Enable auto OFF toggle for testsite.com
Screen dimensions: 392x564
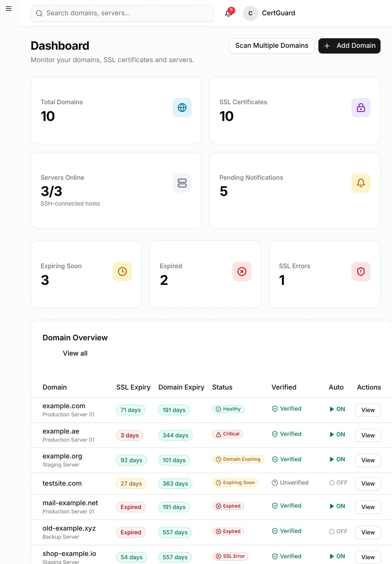(338, 483)
